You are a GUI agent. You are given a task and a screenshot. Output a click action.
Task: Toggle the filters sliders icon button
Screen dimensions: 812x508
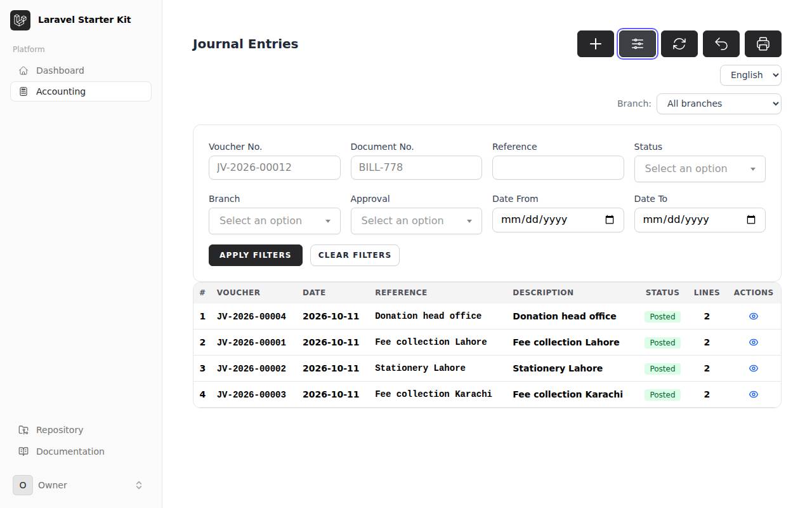pyautogui.click(x=638, y=44)
